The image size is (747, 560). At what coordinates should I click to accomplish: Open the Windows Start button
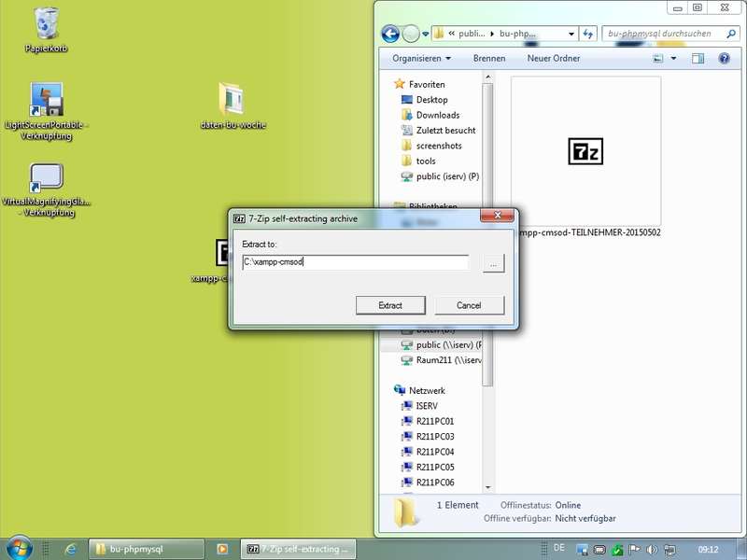click(19, 548)
